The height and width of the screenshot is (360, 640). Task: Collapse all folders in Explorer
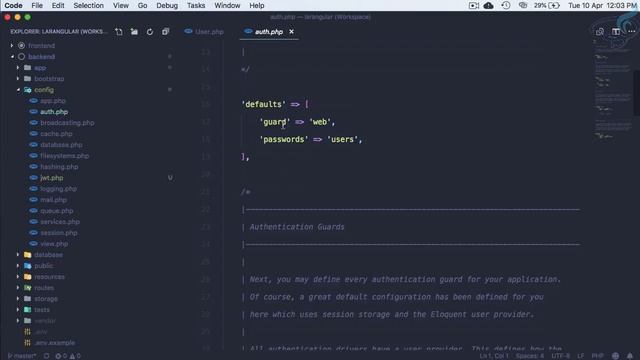click(x=165, y=32)
